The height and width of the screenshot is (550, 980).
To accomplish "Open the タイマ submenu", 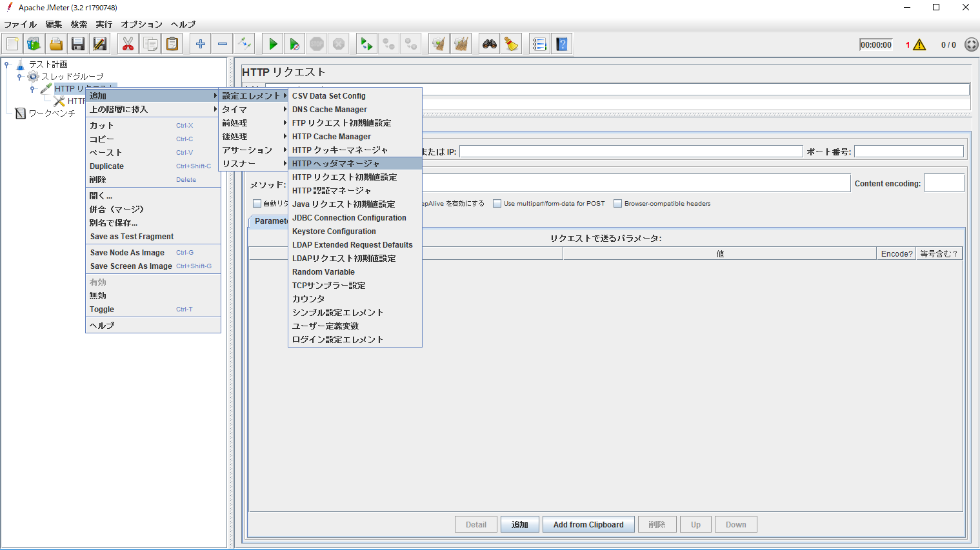I will pos(253,109).
